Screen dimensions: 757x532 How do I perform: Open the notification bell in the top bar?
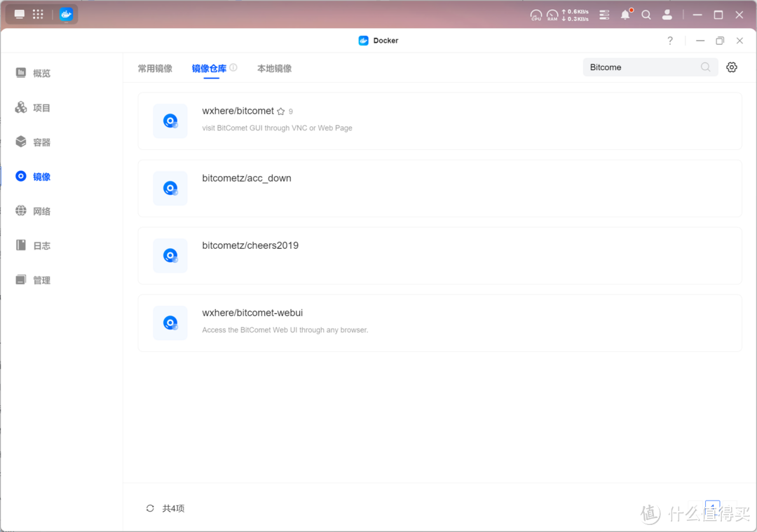point(625,14)
